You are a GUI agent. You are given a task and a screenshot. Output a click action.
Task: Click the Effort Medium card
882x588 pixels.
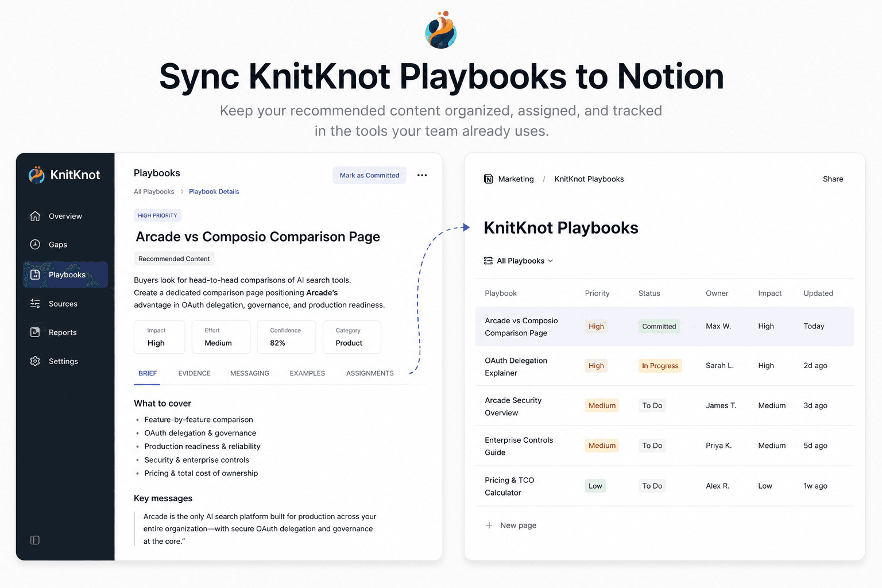pos(221,337)
